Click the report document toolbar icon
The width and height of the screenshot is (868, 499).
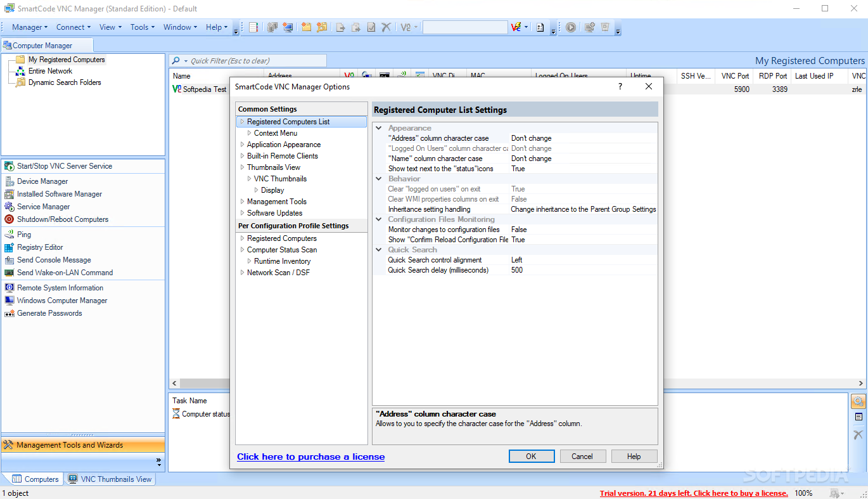[x=540, y=27]
